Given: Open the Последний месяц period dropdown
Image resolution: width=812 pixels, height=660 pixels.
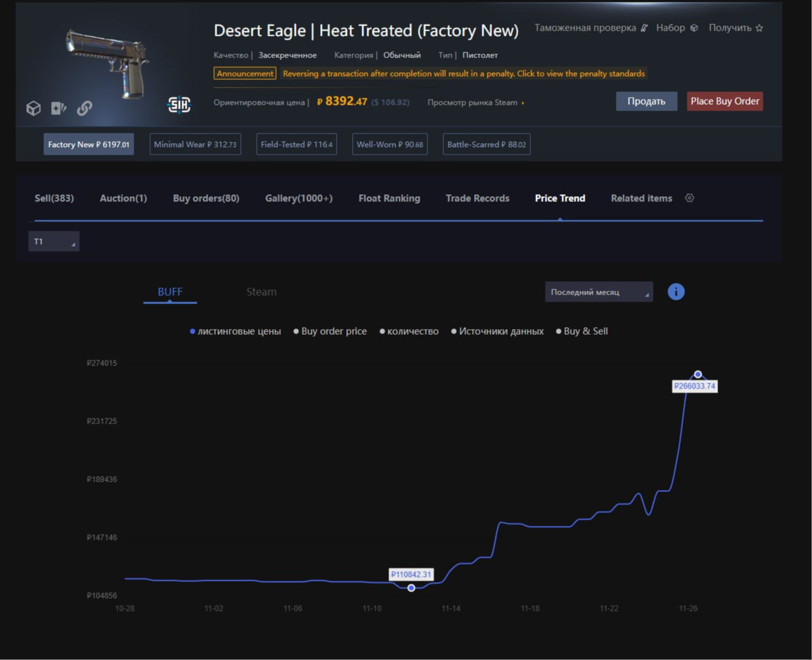Looking at the screenshot, I should 599,292.
